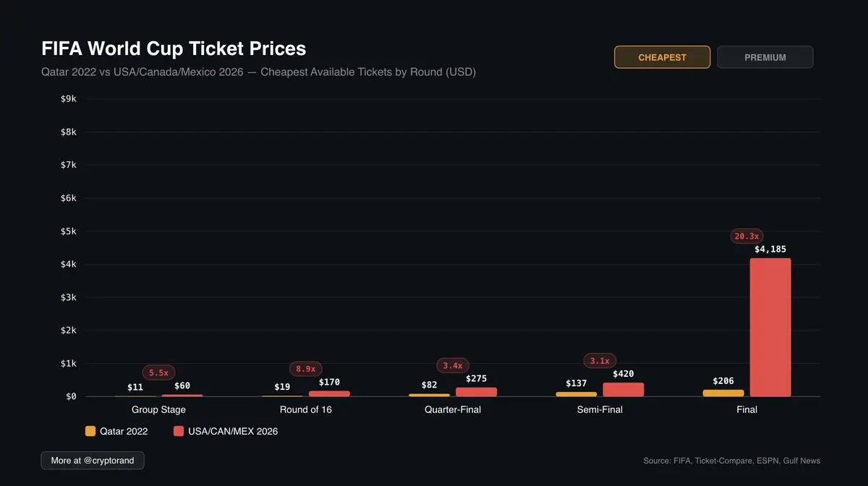Select the Qatar 2022 Semi-Final bar
868x486 pixels.
click(576, 394)
